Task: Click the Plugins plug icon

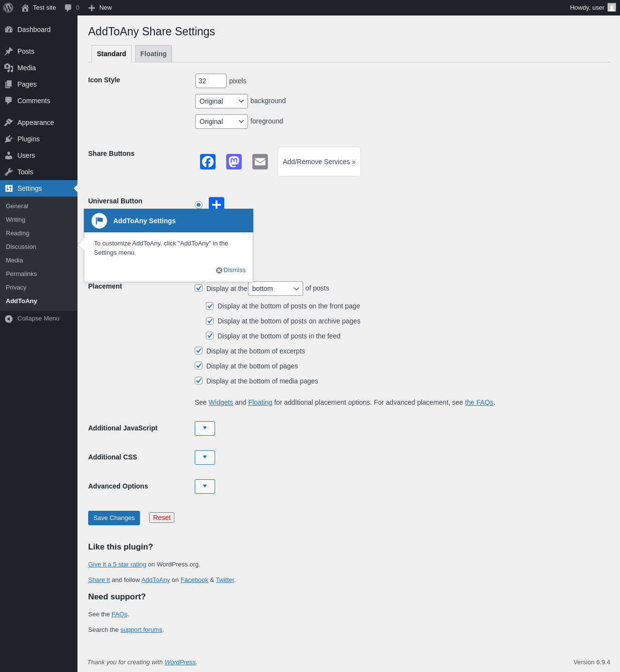Action: (9, 139)
